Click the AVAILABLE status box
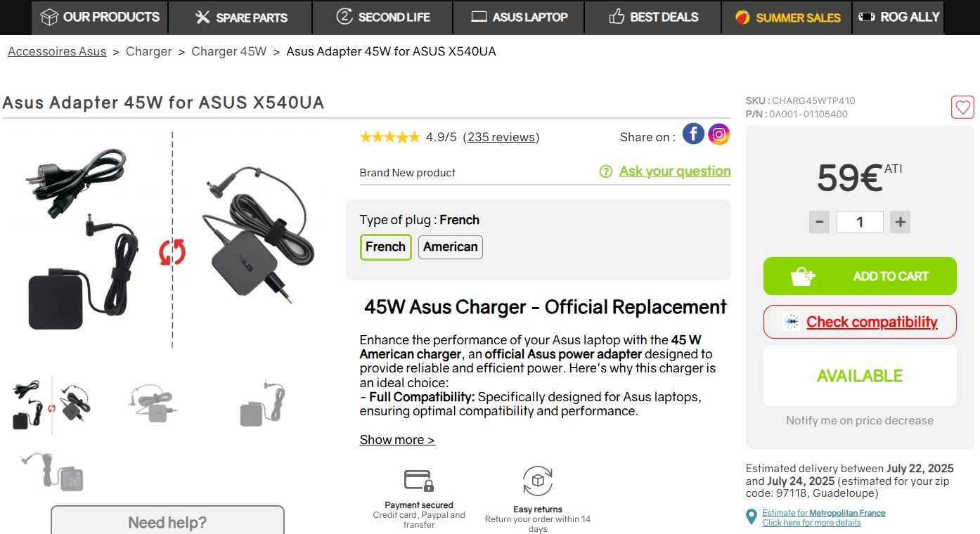 pyautogui.click(x=860, y=376)
